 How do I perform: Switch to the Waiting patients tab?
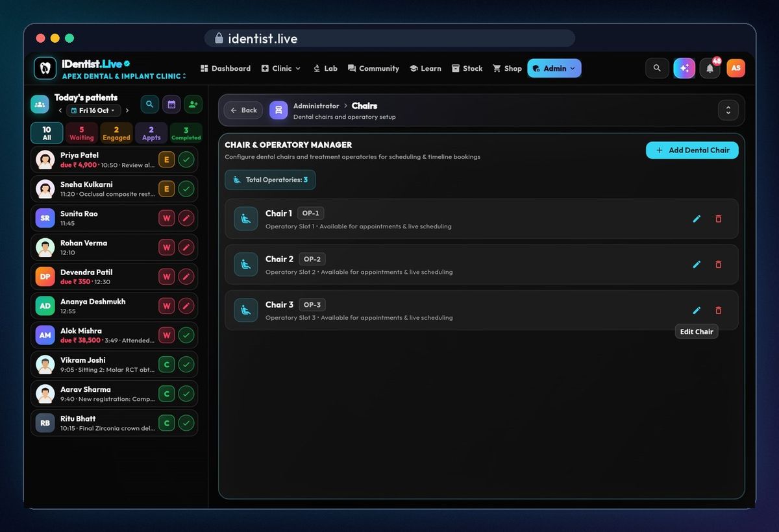(x=82, y=133)
